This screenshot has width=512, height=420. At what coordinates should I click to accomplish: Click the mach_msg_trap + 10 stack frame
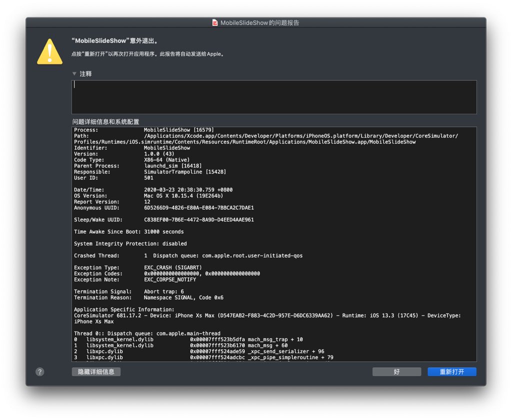tap(188, 339)
